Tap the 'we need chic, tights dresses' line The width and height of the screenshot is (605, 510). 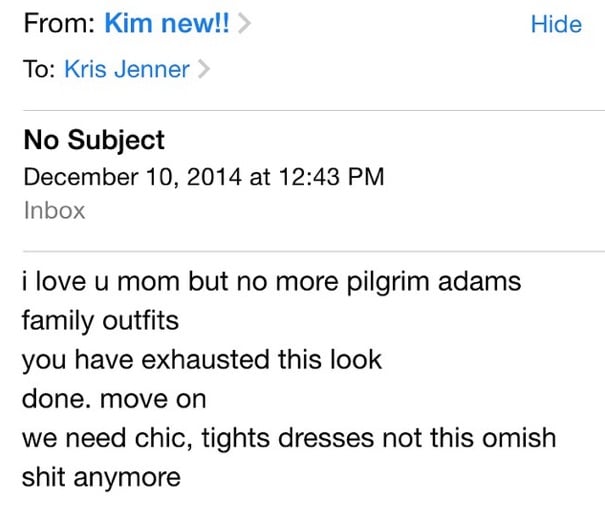(289, 439)
